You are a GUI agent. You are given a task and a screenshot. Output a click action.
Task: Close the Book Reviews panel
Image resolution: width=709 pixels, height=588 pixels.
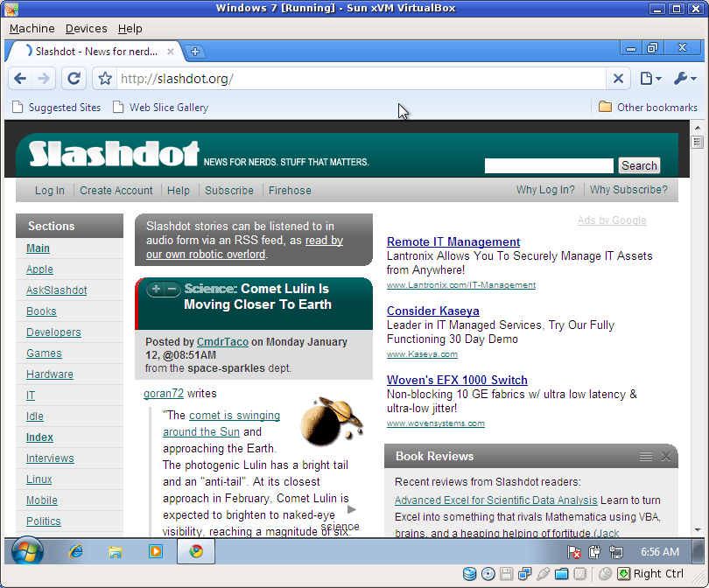tap(666, 456)
